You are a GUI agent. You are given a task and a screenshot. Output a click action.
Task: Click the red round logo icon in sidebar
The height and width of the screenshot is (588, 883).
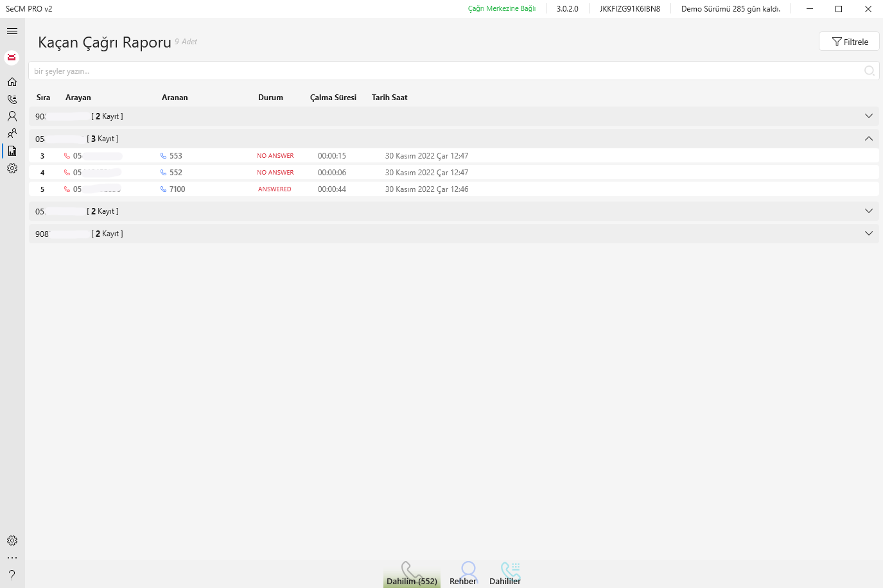click(x=12, y=58)
